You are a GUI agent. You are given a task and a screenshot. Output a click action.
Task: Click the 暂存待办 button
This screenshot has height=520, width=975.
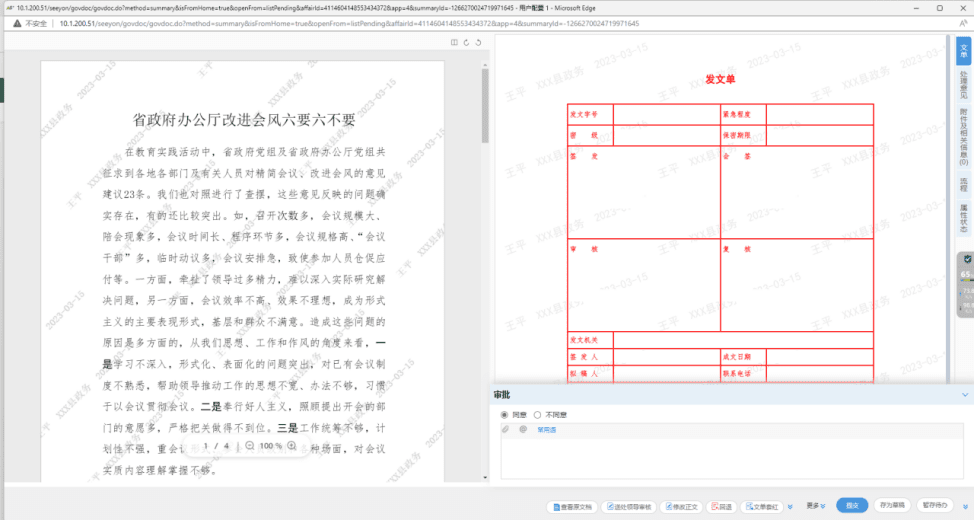click(x=935, y=506)
